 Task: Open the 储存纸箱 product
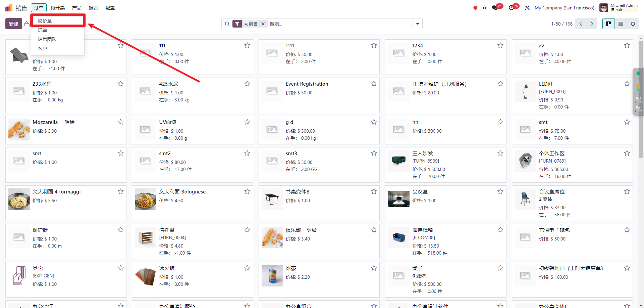pyautogui.click(x=445, y=241)
